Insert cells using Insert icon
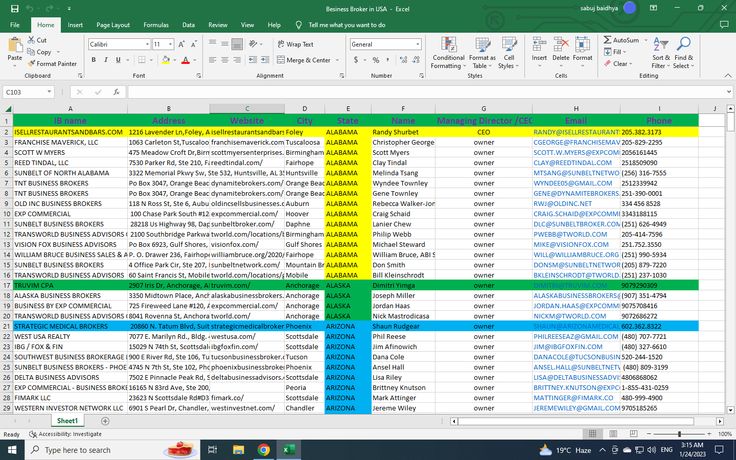Screen dimensions: 736x460 coord(539,49)
